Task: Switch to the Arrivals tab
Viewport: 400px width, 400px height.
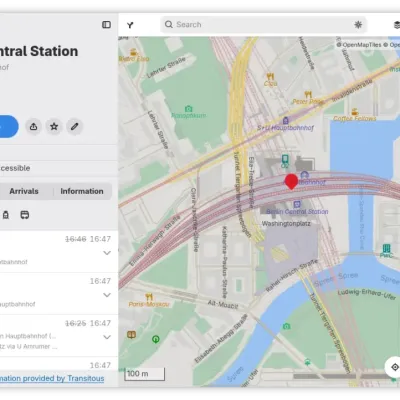Action: pos(24,191)
